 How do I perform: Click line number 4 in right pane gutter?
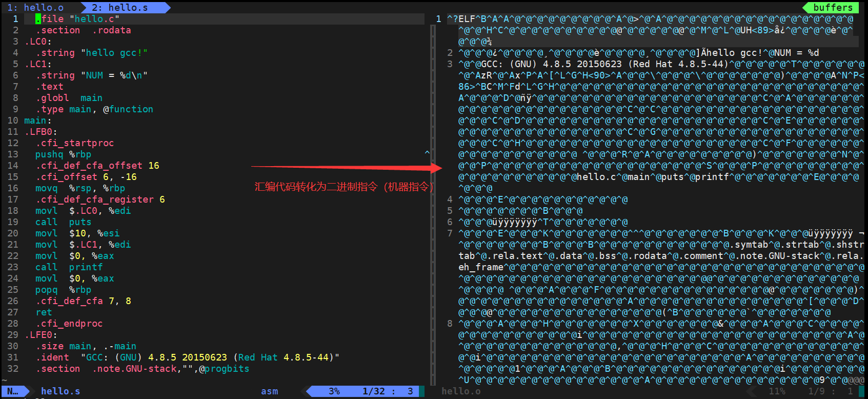450,199
